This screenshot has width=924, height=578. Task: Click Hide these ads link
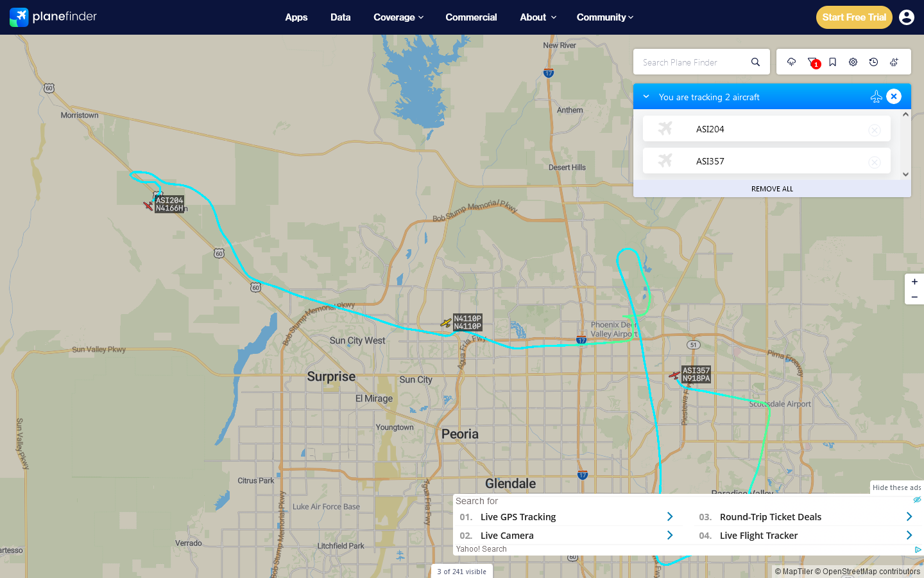pos(897,487)
